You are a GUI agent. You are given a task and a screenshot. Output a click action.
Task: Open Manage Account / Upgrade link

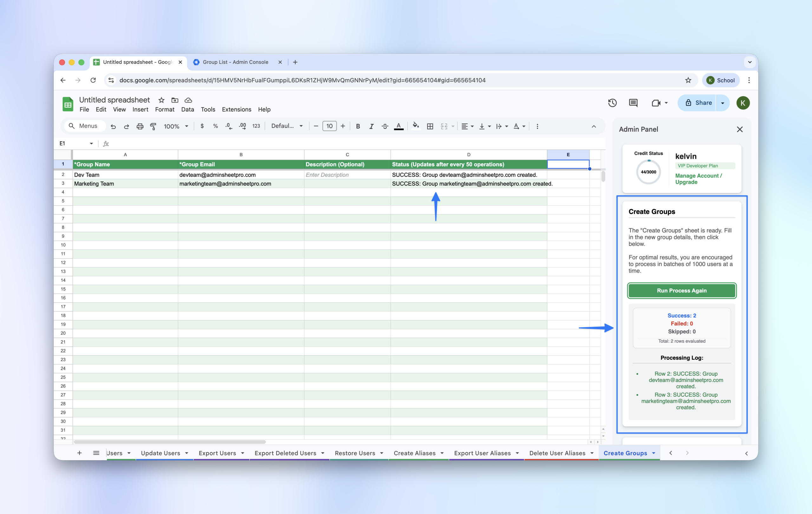(698, 179)
